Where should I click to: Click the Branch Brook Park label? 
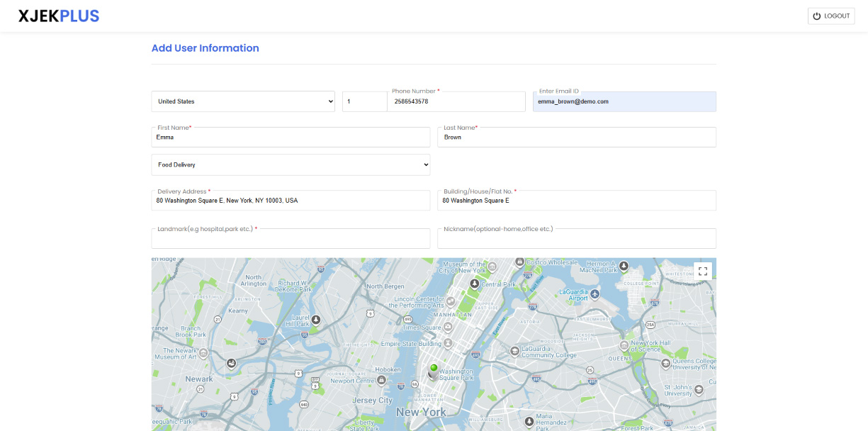[x=191, y=331]
